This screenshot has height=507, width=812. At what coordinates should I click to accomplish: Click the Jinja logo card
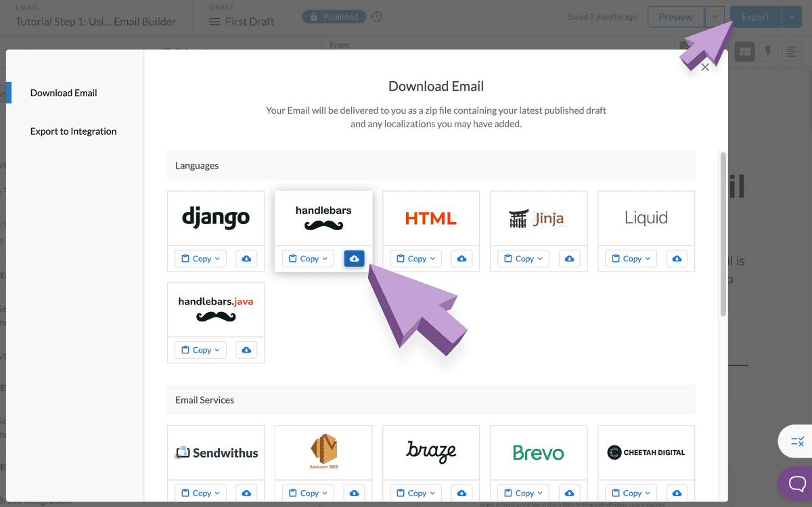point(539,218)
